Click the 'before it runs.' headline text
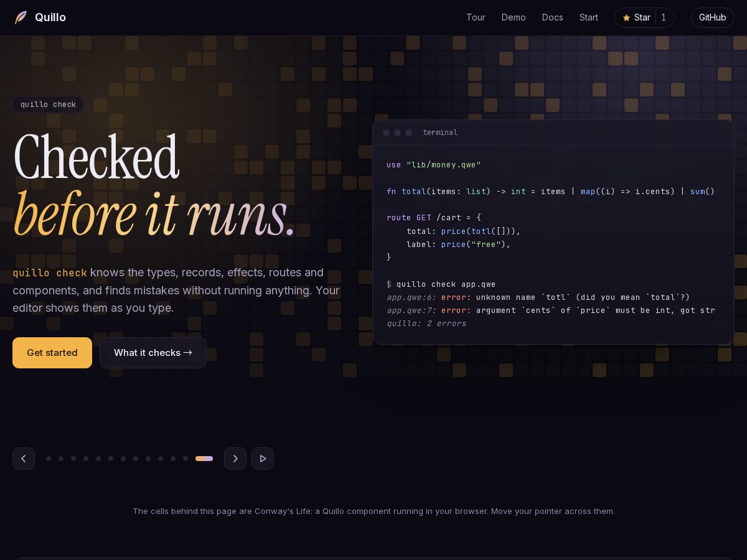The width and height of the screenshot is (747, 560). point(153,213)
